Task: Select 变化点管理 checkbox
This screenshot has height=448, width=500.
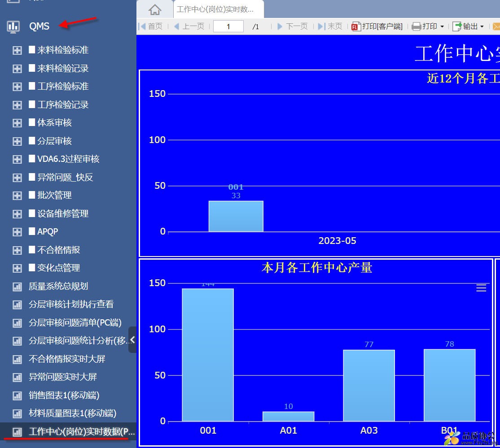Action: [x=32, y=268]
